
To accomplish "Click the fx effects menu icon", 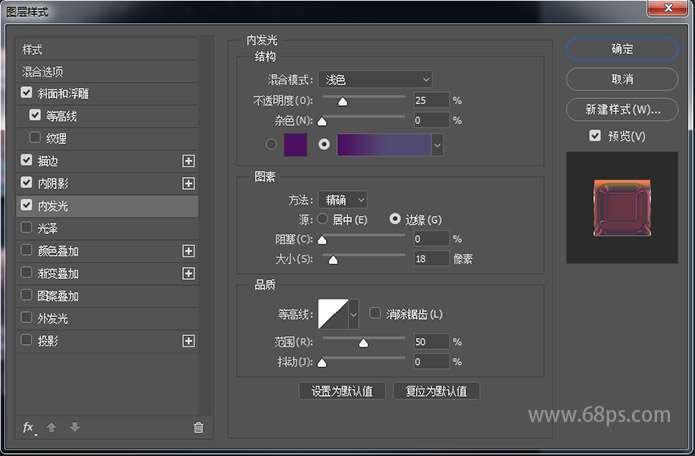I will coord(29,428).
